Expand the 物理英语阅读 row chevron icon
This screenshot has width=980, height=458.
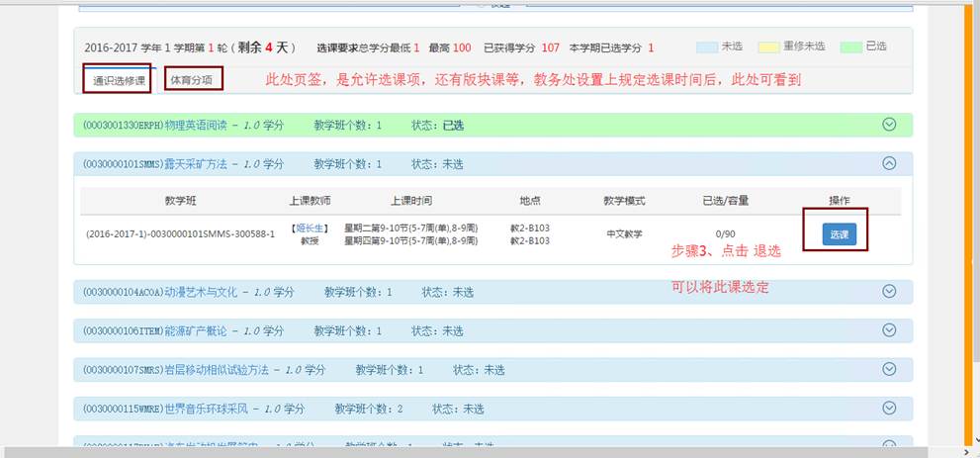click(x=888, y=125)
